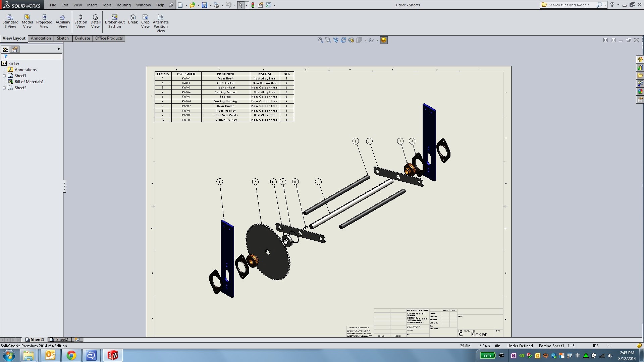Open Chrome from the Windows taskbar
The width and height of the screenshot is (644, 362).
71,355
